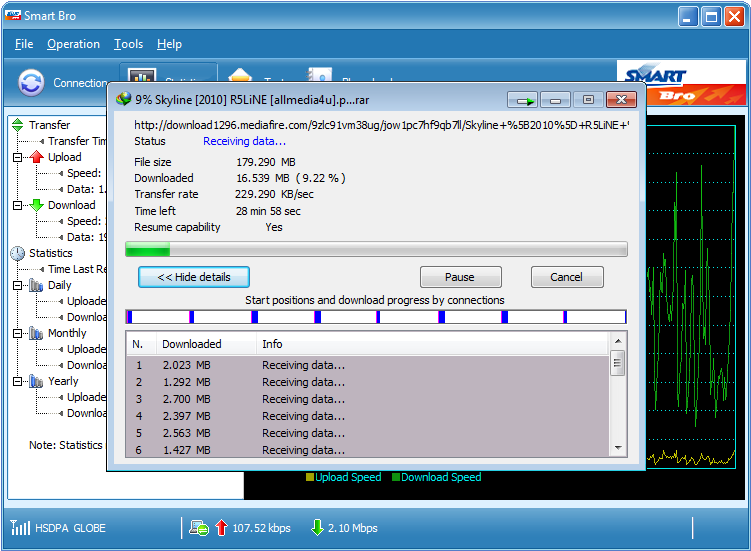Click the 107.52 kbps upload speed readout
The width and height of the screenshot is (751, 551).
[262, 528]
